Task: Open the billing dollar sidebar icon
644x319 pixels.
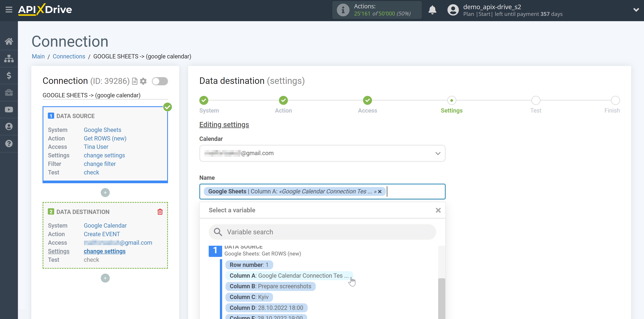Action: tap(9, 76)
